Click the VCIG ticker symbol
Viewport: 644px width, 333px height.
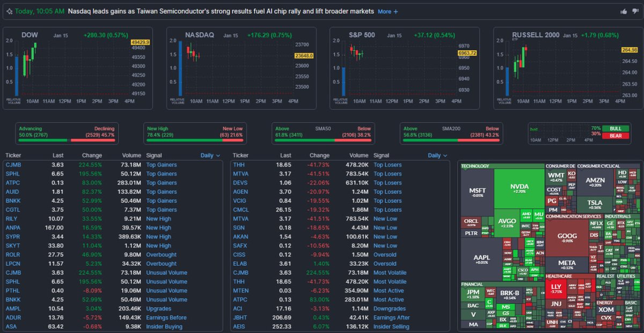point(240,201)
